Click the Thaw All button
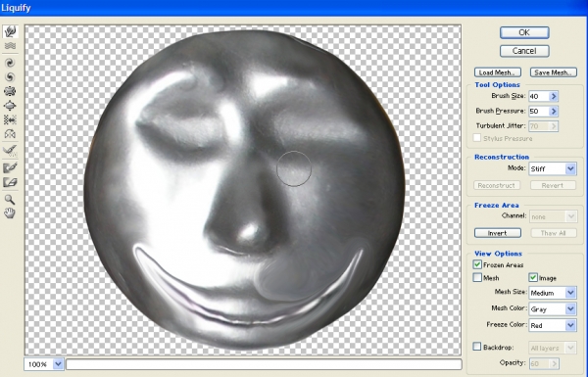 click(x=553, y=233)
